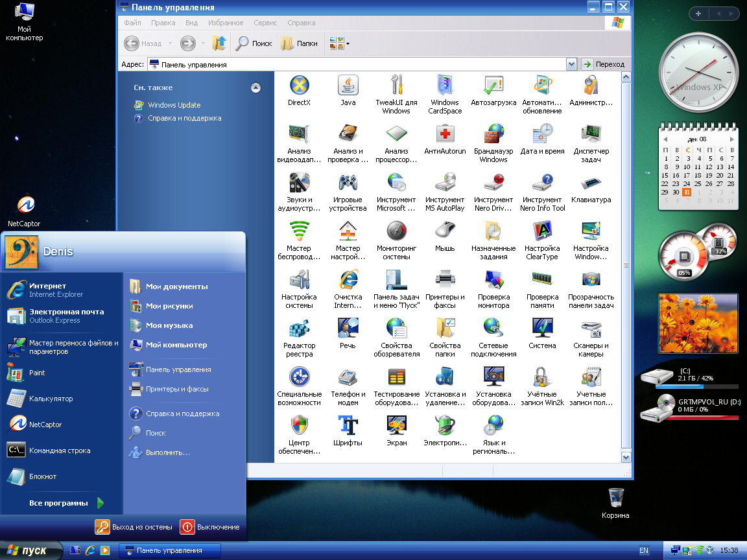Viewport: 747px width, 560px height.
Task: Go up one folder level
Action: click(x=219, y=43)
